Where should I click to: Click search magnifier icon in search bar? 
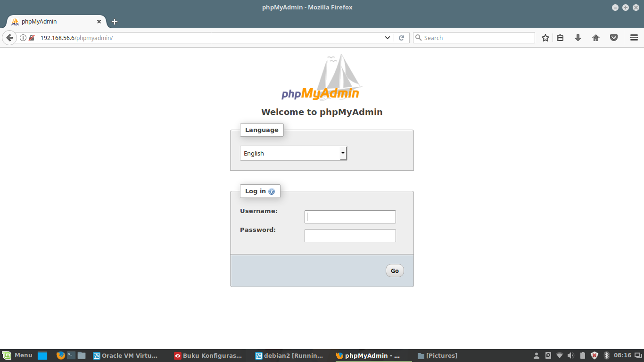click(418, 38)
